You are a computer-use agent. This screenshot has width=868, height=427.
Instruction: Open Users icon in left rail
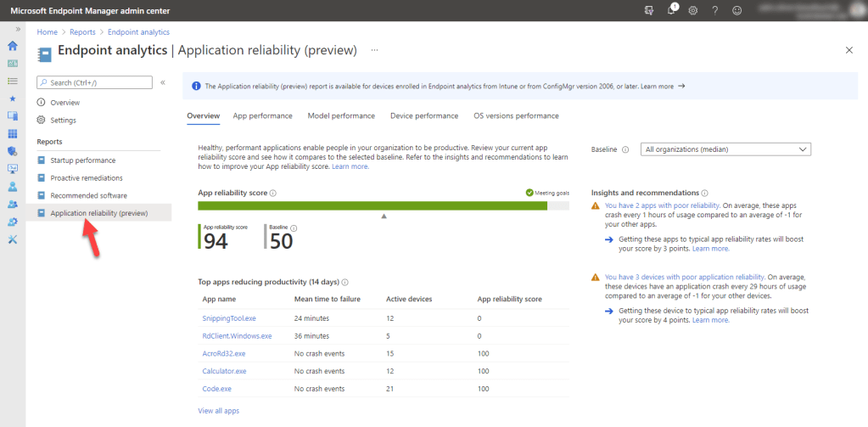(12, 186)
